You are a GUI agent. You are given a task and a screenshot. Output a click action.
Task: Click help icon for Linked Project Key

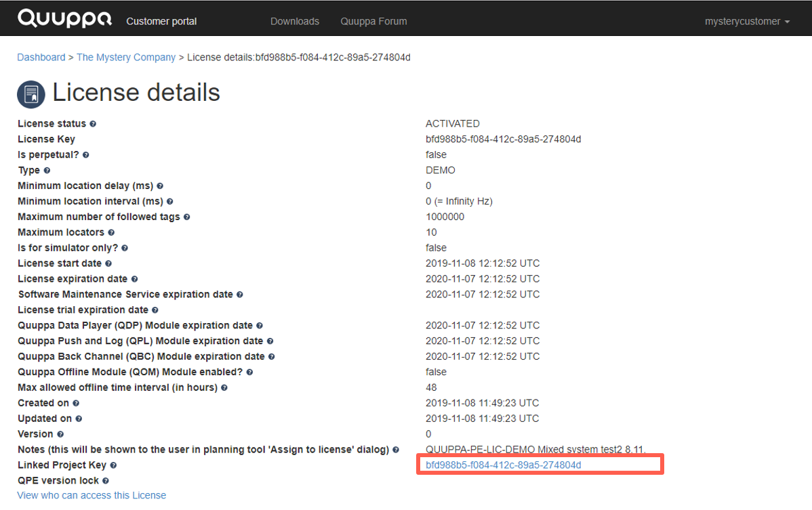113,465
